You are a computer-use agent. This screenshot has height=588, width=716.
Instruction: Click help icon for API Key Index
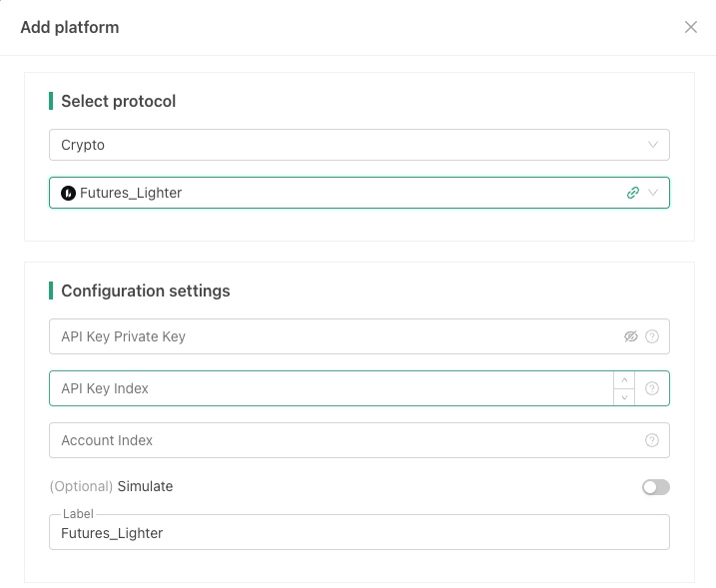[652, 388]
